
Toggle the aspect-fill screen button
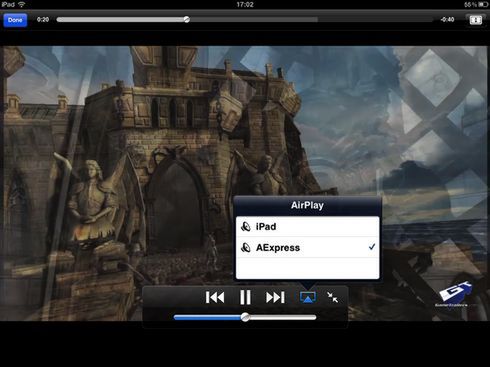click(476, 20)
